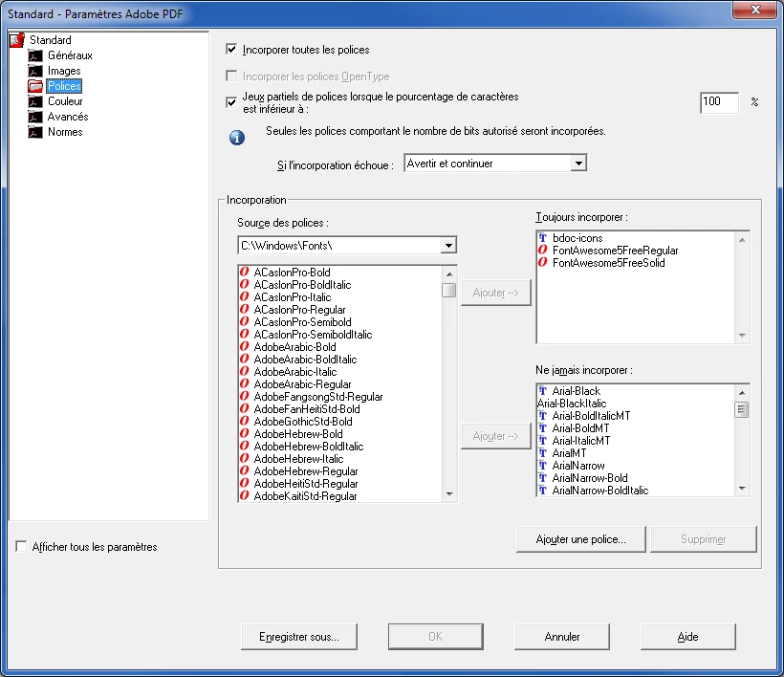
Task: Click down arrow of Ne jamais incorporer scrollbar
Action: 742,489
